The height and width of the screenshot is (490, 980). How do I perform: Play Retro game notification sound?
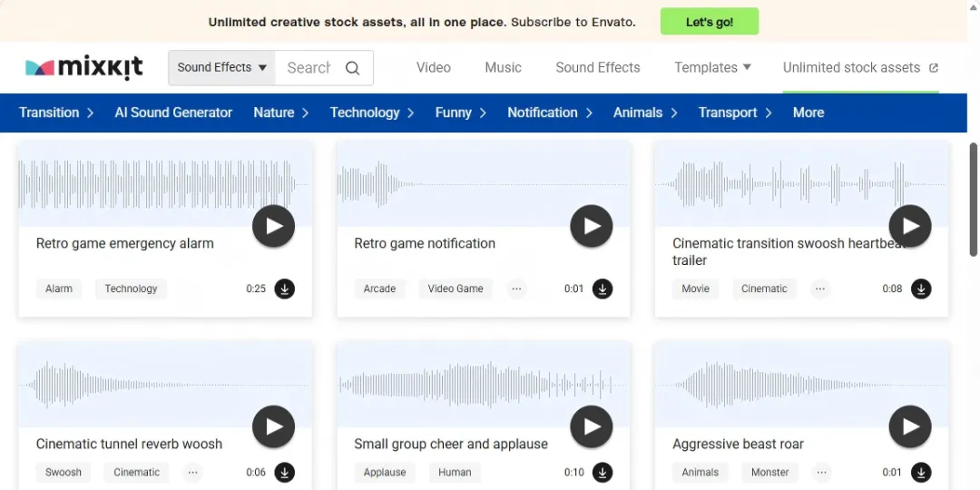coord(592,226)
